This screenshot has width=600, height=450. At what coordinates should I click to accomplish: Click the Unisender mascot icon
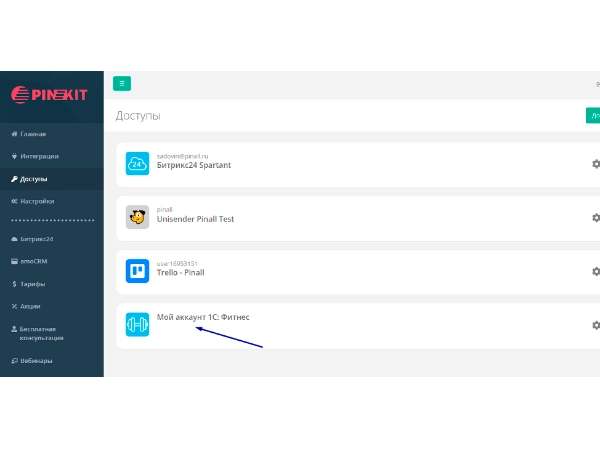point(138,217)
